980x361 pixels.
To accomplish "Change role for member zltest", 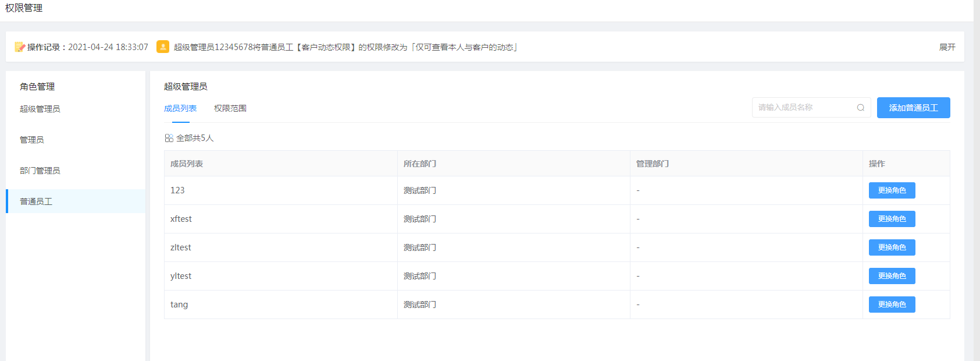I will click(892, 247).
